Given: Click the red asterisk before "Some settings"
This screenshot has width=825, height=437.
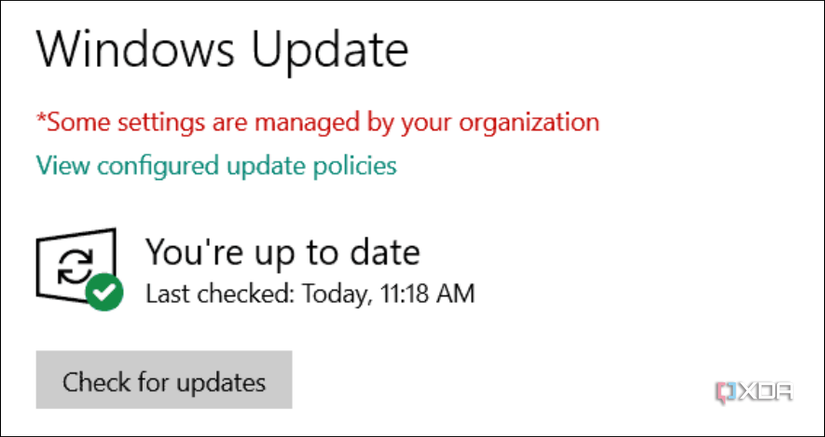Looking at the screenshot, I should pyautogui.click(x=41, y=121).
